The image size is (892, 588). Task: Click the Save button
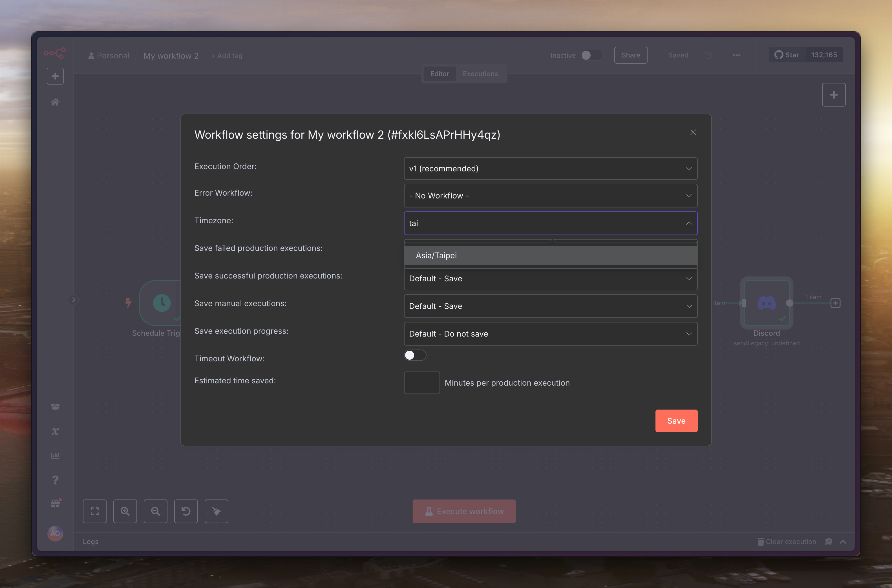point(676,421)
